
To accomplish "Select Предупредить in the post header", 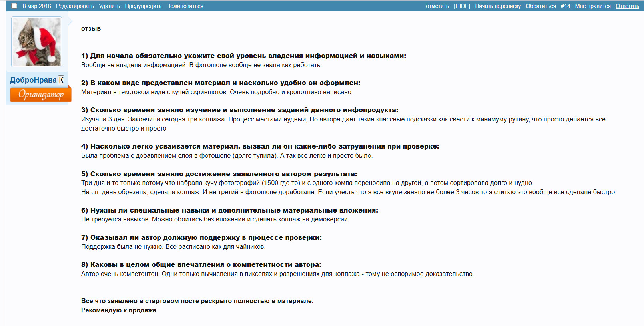I will [x=143, y=6].
